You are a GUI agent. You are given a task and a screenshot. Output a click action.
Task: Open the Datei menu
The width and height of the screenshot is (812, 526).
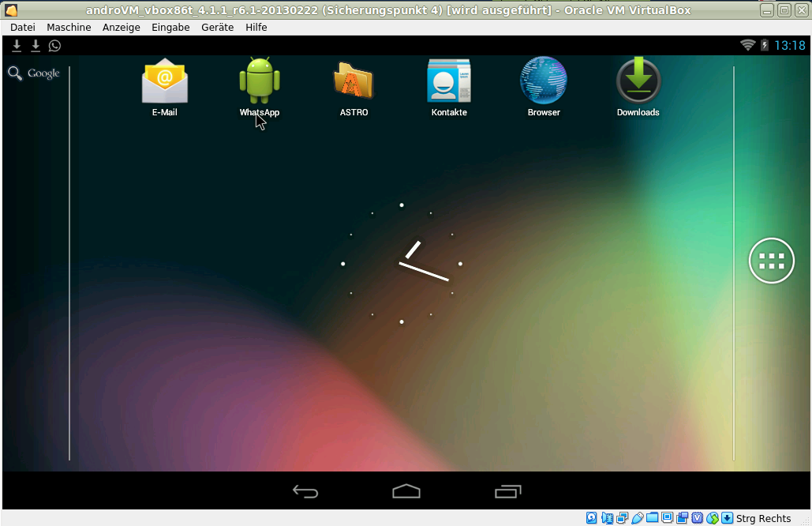click(x=23, y=27)
